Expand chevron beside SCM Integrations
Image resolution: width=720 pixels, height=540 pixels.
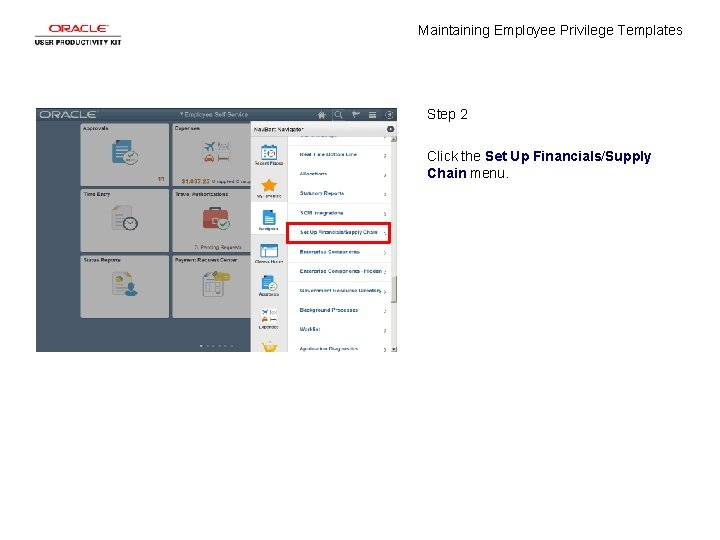pyautogui.click(x=385, y=214)
